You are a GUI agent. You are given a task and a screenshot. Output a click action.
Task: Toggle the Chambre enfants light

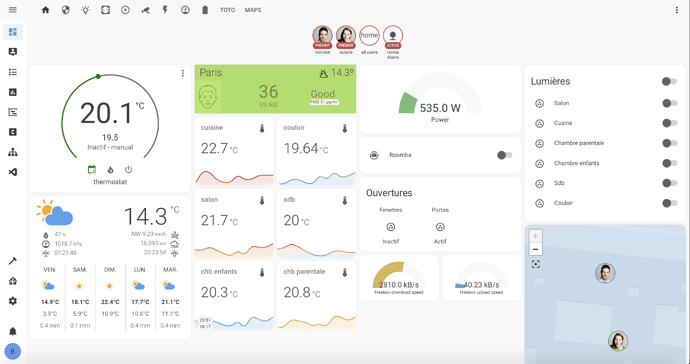[x=669, y=163]
